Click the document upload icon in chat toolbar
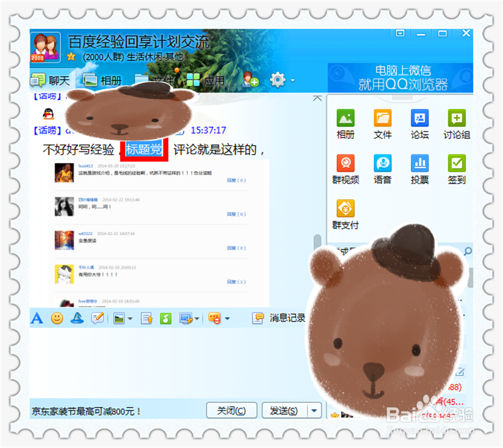Screen dimensions: 503x448 pos(146,318)
